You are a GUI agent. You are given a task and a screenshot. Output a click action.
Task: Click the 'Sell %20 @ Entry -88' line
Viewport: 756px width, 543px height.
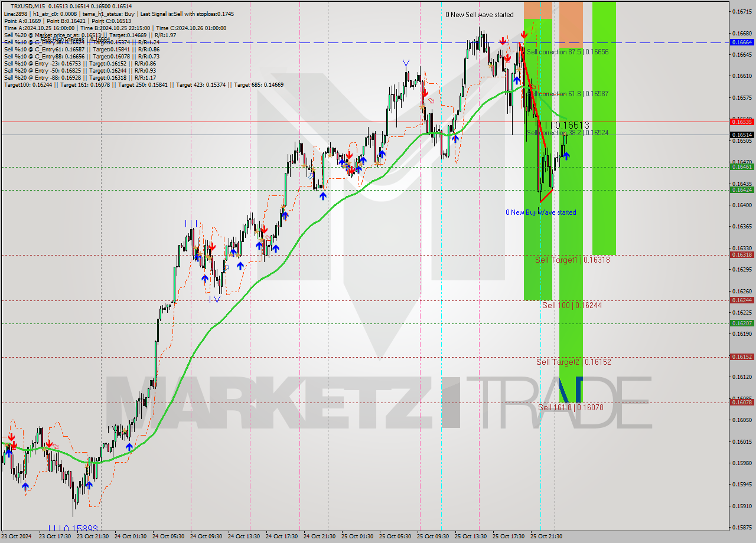coord(80,77)
